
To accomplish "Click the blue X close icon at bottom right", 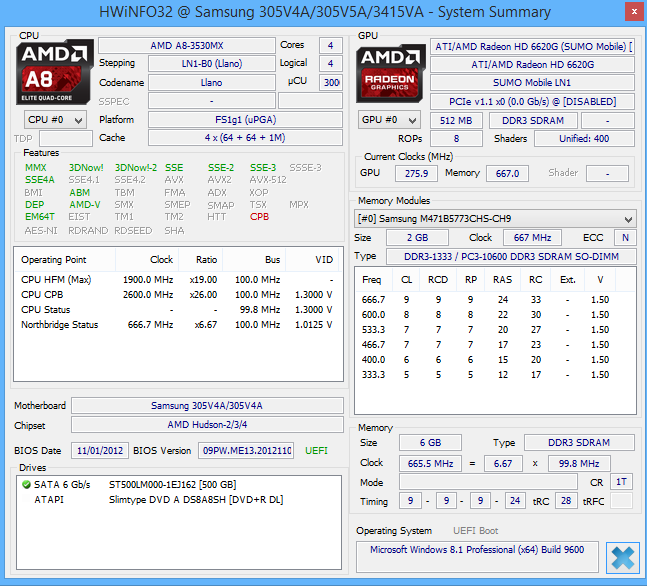I will [623, 558].
